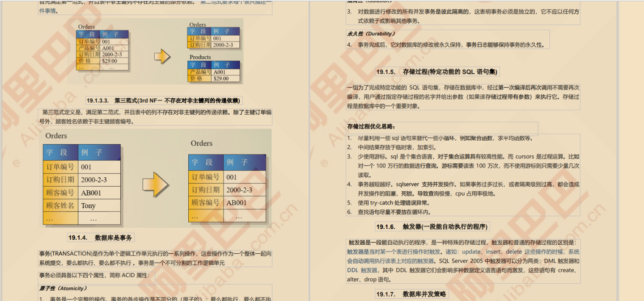644x301 pixels.
Task: Click the heading "19.1.5. 存储过程(特定功能的 SQL 语句集)"
Action: pos(436,71)
